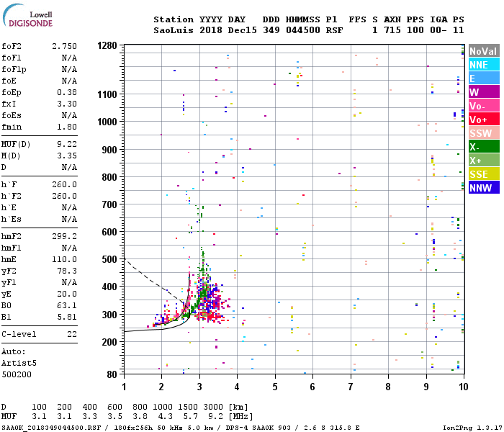Click the MUF(D) value 9.22

click(67, 144)
